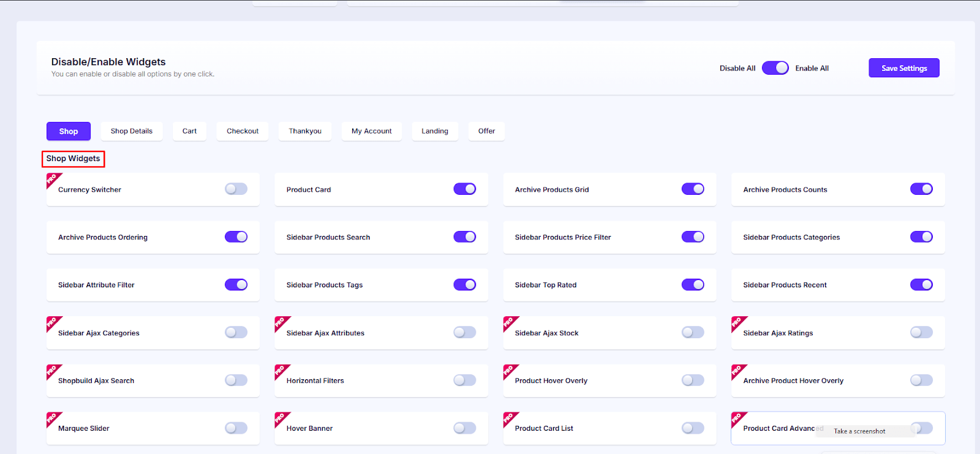The width and height of the screenshot is (980, 454).
Task: Turn on Hover Banner toggle
Action: point(464,428)
